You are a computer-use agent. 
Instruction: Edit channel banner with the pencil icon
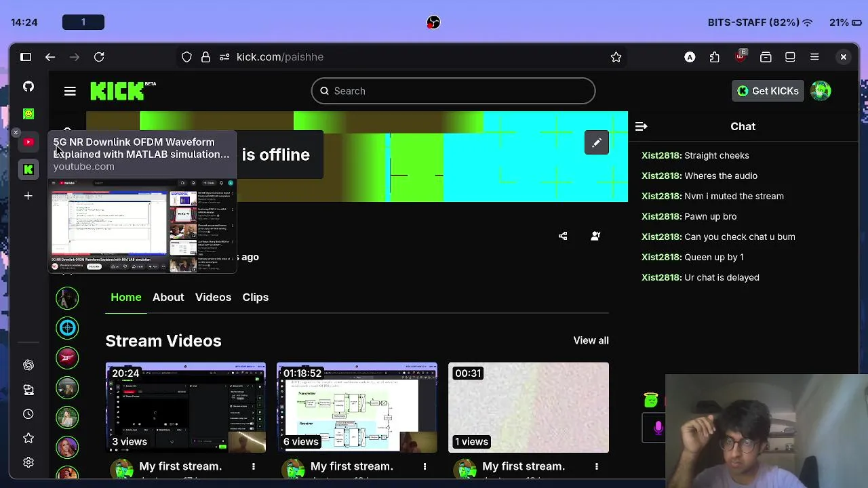pos(597,142)
